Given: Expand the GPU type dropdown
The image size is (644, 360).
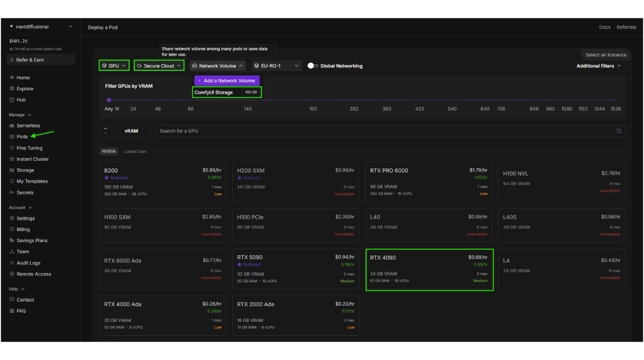Looking at the screenshot, I should (x=114, y=66).
